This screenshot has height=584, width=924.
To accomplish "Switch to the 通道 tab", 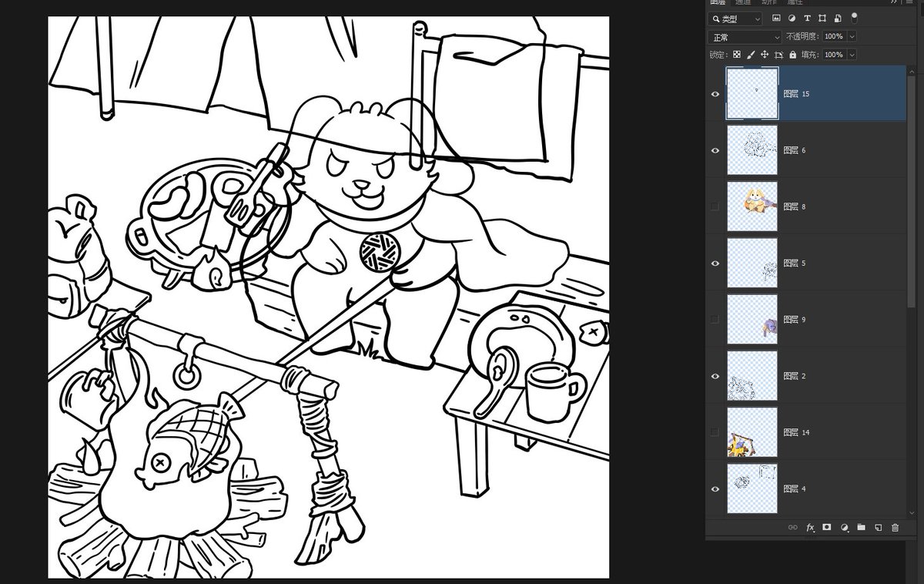I will tap(742, 3).
